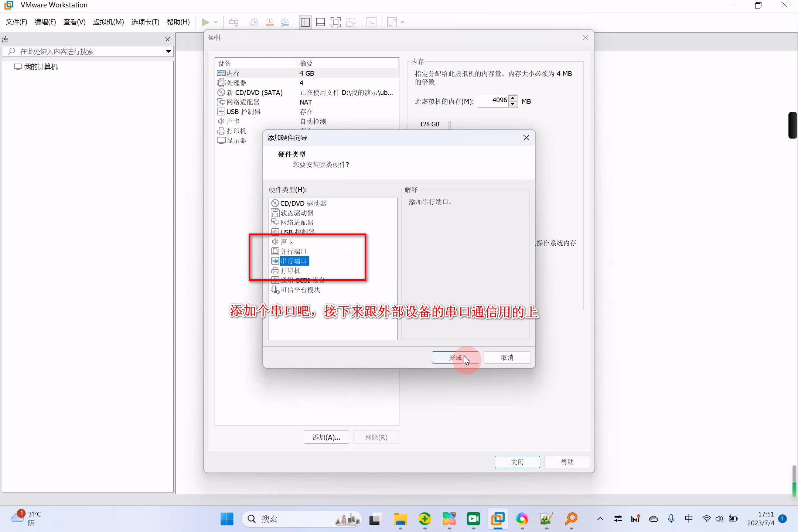Click the green power-on play icon
The image size is (798, 532).
pos(205,23)
